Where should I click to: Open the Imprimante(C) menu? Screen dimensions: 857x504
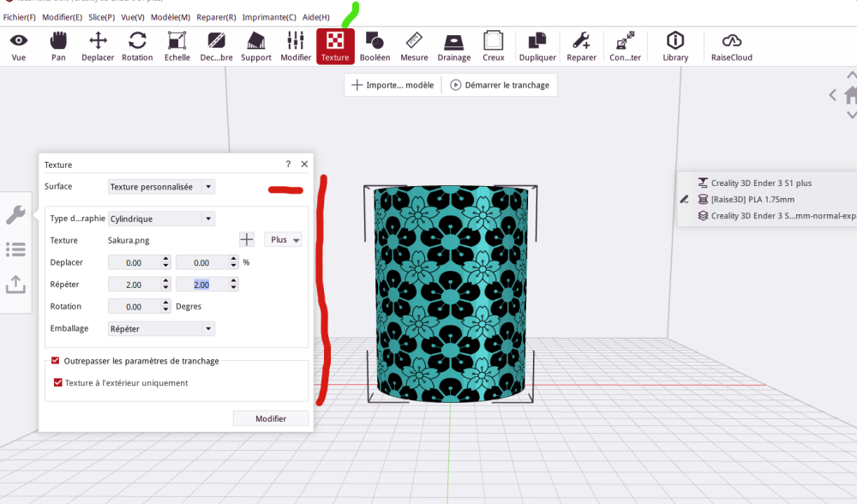pos(269,17)
